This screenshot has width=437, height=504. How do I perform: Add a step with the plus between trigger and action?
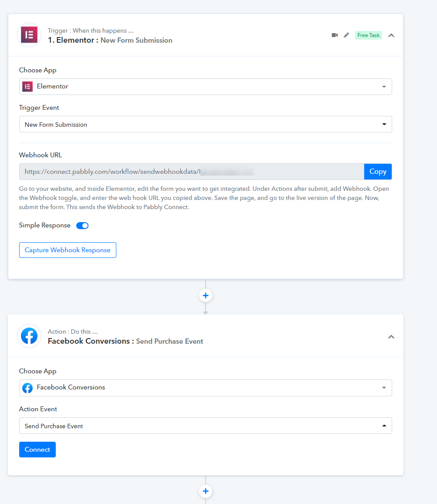tap(206, 295)
